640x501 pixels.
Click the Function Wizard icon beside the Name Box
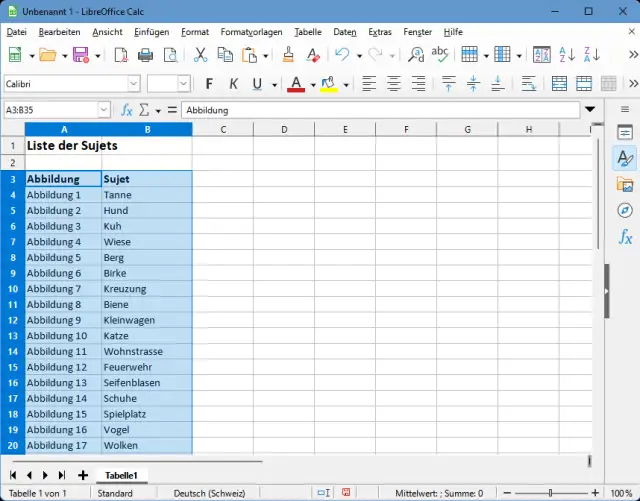[127, 109]
